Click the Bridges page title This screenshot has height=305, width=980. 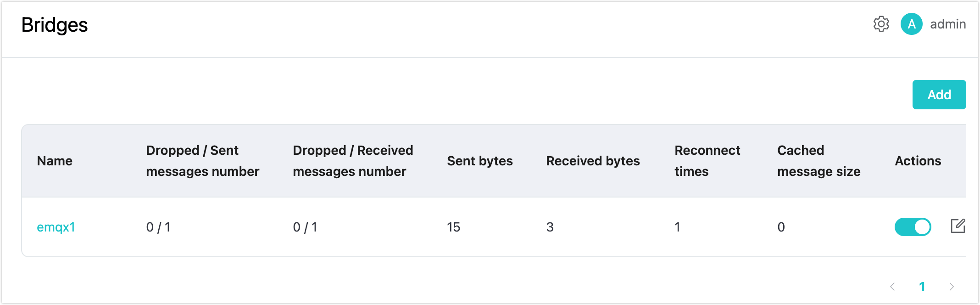(x=55, y=25)
